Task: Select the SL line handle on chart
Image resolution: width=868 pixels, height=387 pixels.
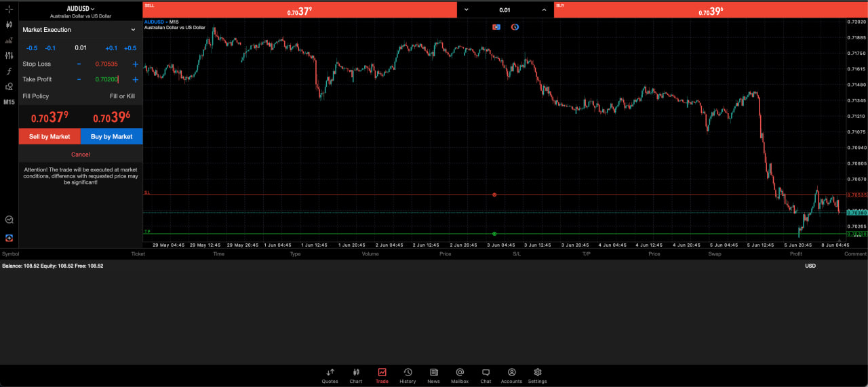Action: point(494,195)
